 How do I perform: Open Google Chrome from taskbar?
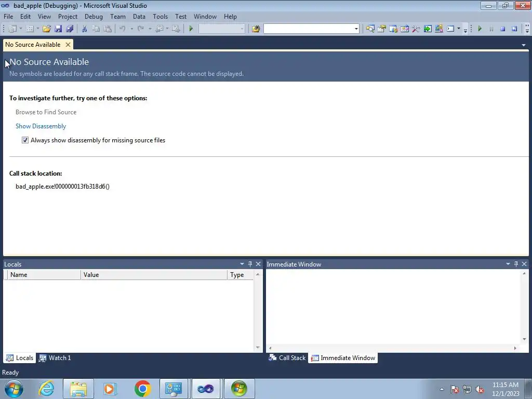(x=142, y=389)
